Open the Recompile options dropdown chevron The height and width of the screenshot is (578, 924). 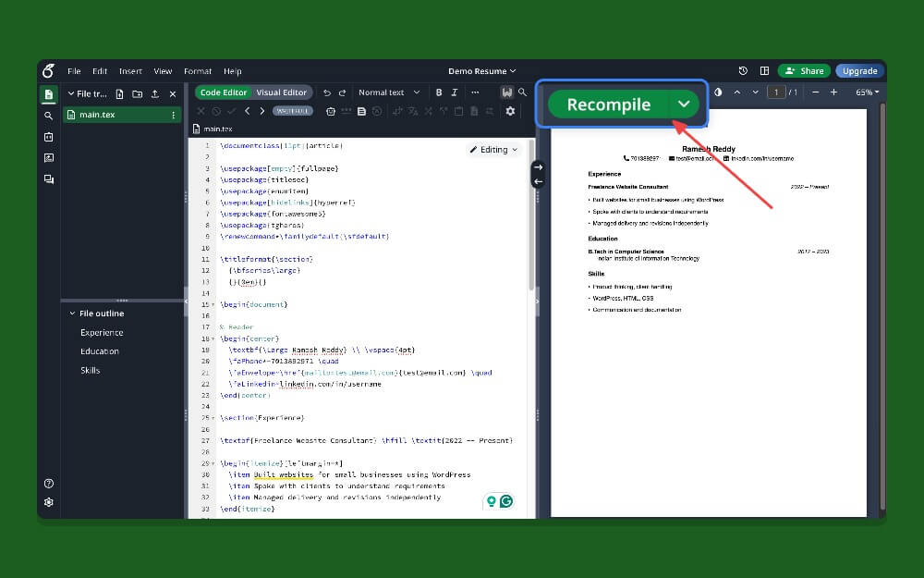pos(684,105)
